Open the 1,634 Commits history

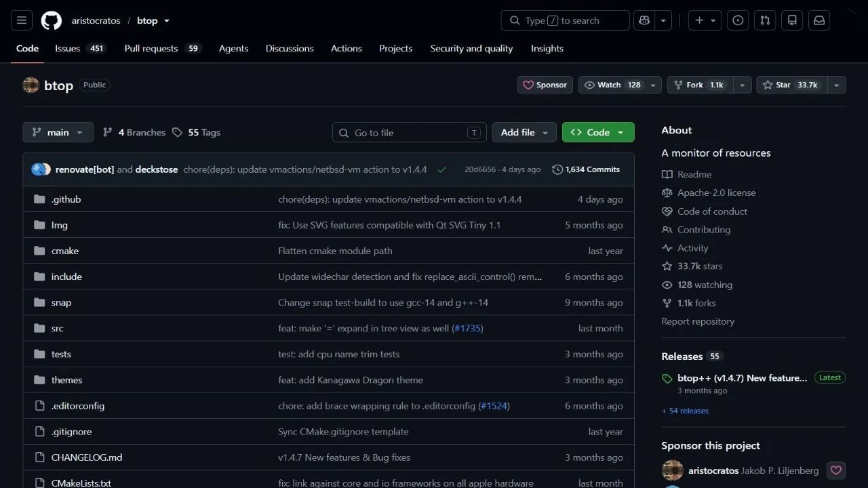586,169
